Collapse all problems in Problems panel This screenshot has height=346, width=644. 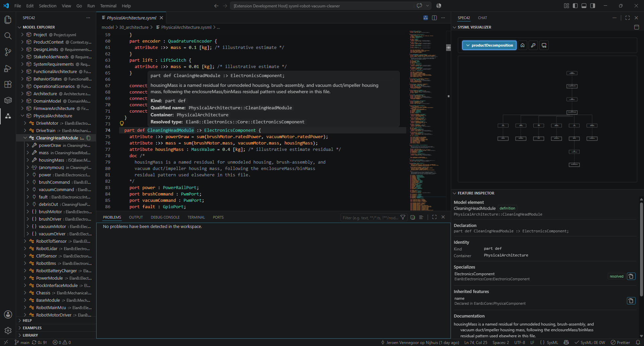point(413,217)
